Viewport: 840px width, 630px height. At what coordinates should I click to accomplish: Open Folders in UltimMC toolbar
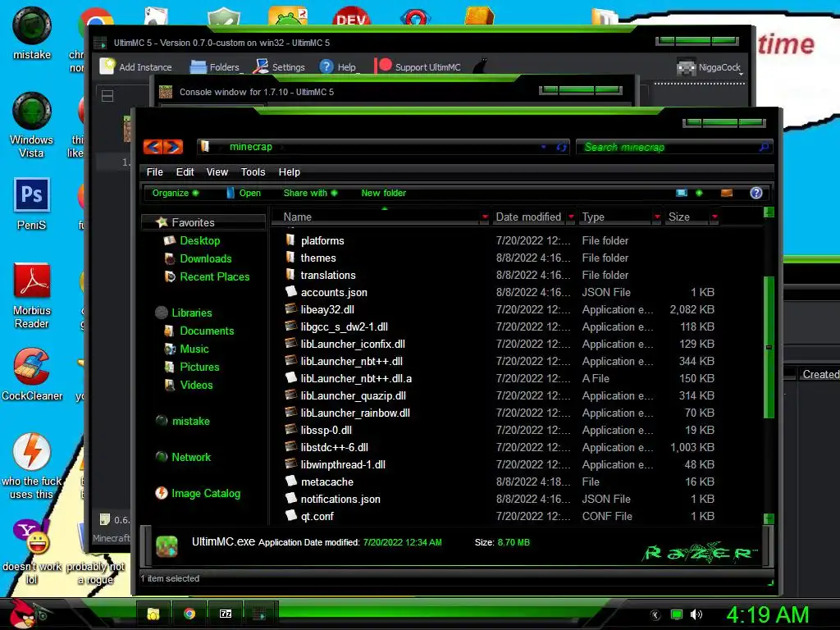215,67
